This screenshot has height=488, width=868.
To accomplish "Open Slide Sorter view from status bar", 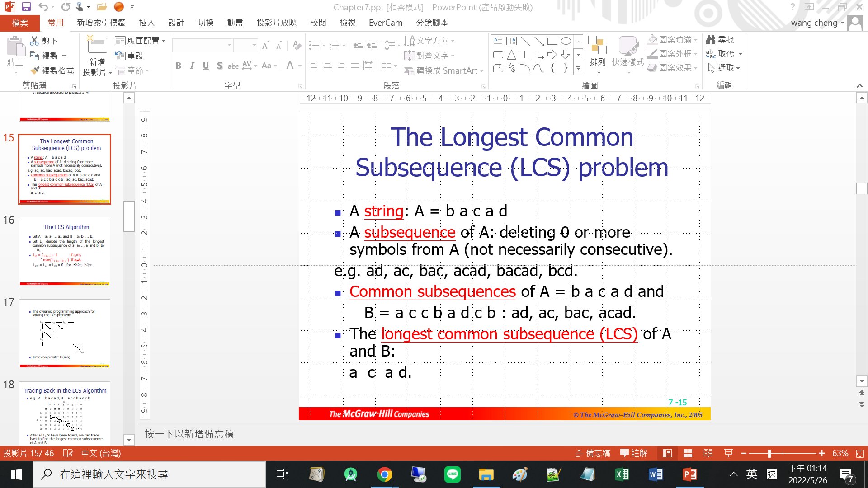I will pos(688,453).
